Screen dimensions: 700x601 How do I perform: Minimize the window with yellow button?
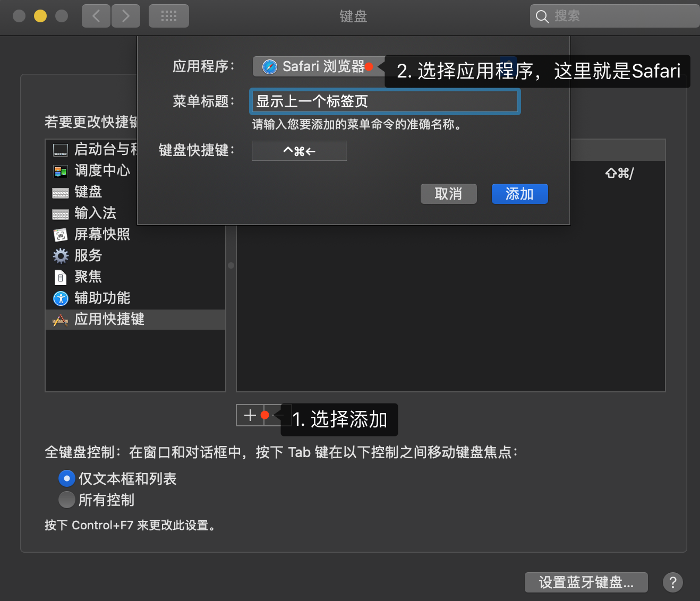click(40, 16)
